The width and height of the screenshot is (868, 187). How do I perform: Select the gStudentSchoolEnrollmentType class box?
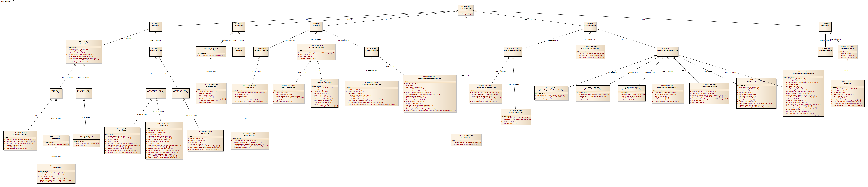[x=803, y=93]
